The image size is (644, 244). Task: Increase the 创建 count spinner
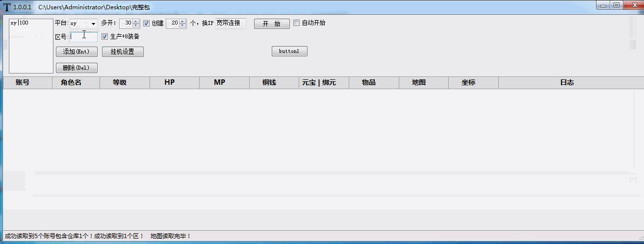tap(183, 21)
